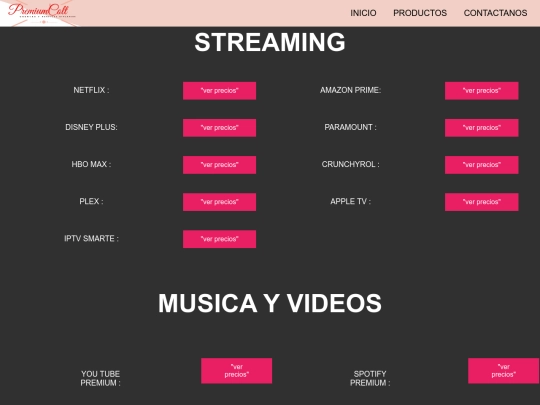Click the STREAMING heading
Screen dimensions: 540x405
tap(270, 42)
